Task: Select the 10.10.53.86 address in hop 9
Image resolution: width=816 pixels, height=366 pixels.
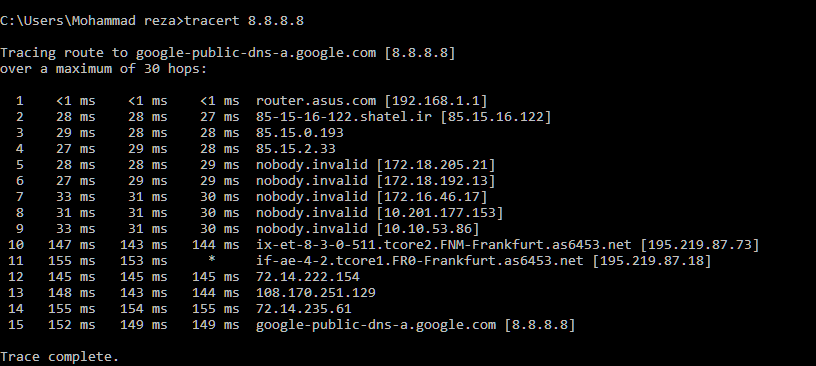Action: (x=428, y=229)
